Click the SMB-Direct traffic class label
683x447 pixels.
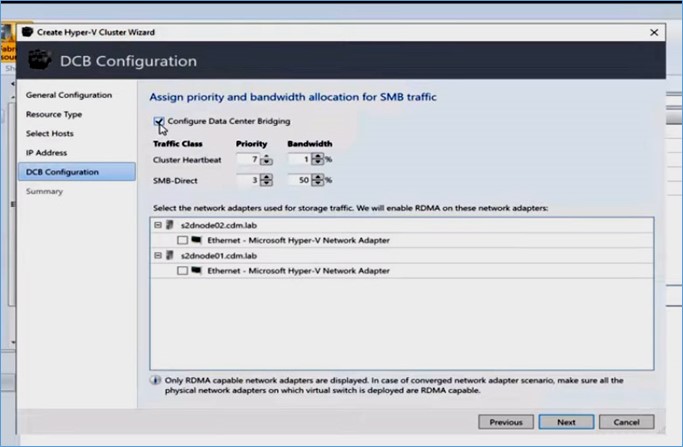175,180
